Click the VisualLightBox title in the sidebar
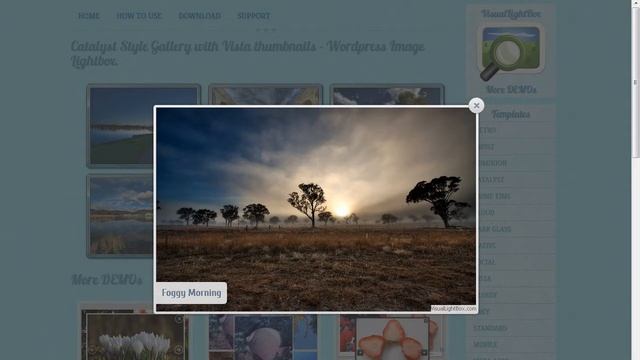Image resolution: width=640 pixels, height=360 pixels. (511, 14)
